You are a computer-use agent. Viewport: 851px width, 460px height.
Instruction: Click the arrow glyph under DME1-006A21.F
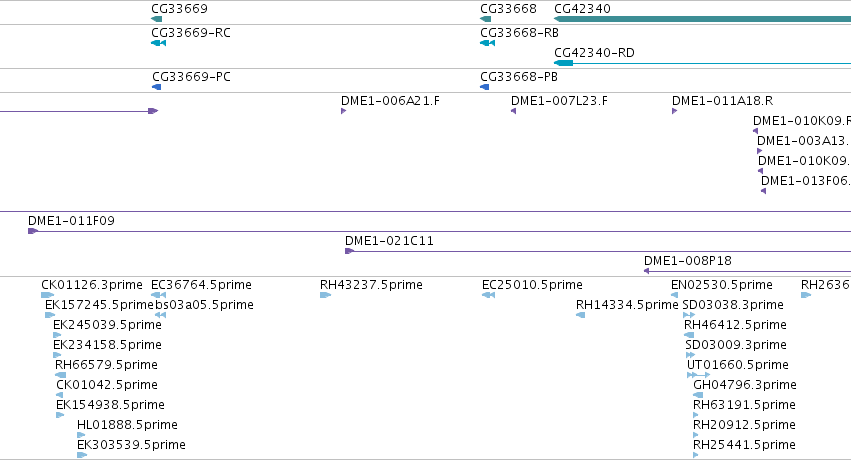point(344,111)
